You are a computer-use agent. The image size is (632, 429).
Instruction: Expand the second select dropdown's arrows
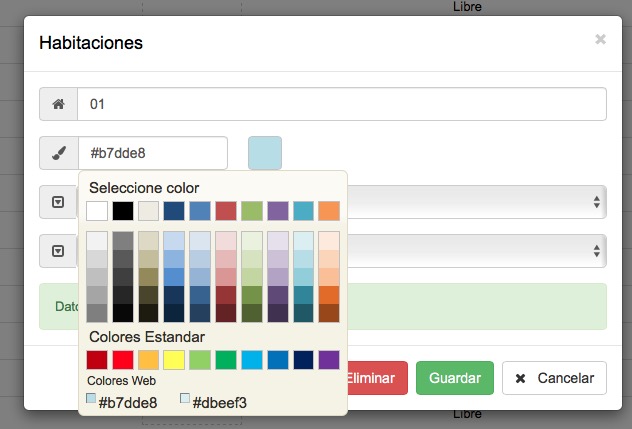597,251
